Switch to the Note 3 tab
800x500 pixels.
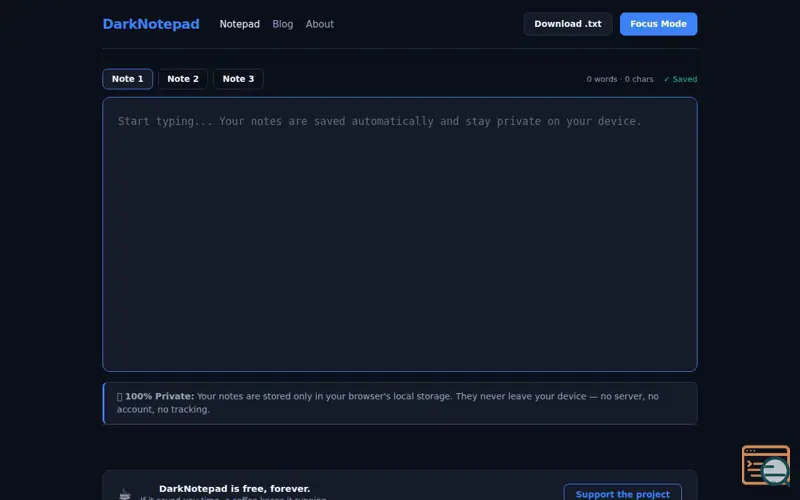238,79
